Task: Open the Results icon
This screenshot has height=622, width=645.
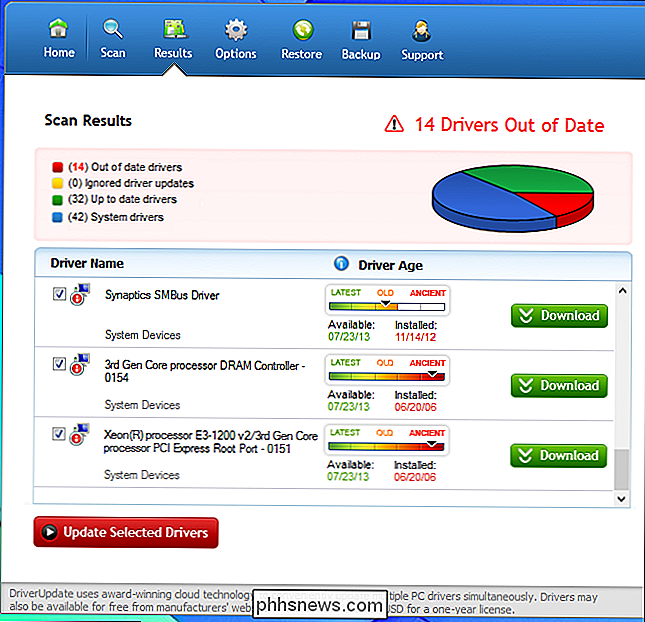Action: click(175, 29)
